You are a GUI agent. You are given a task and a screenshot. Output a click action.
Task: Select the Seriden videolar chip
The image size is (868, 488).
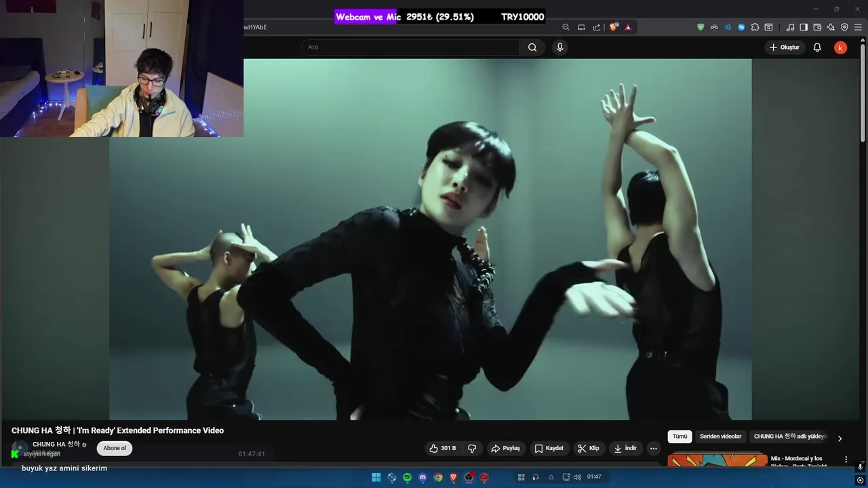[720, 436]
